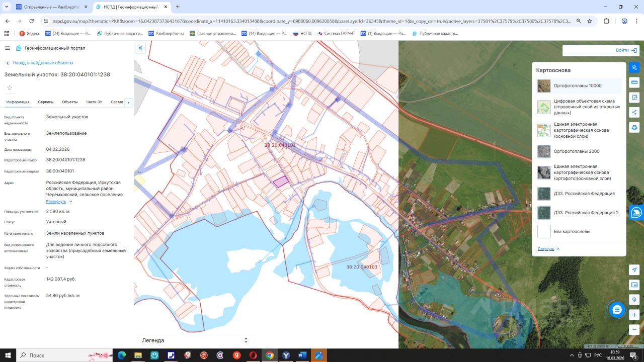Open Chrome three-dot menu

pyautogui.click(x=636, y=21)
